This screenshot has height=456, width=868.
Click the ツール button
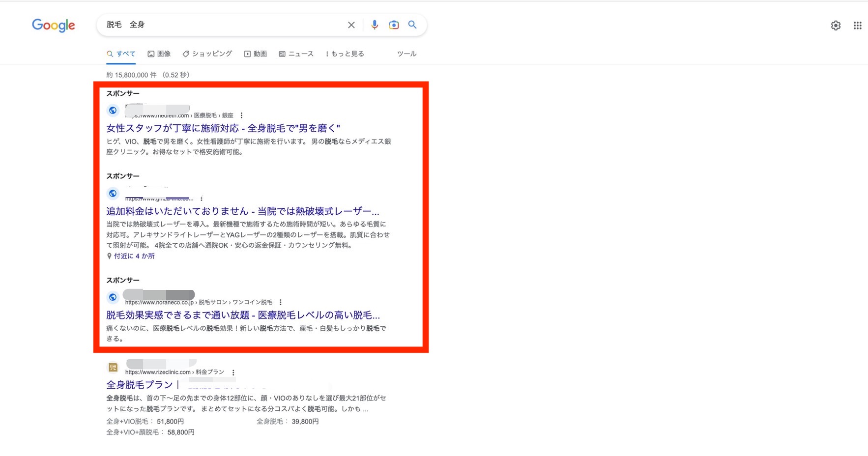406,54
